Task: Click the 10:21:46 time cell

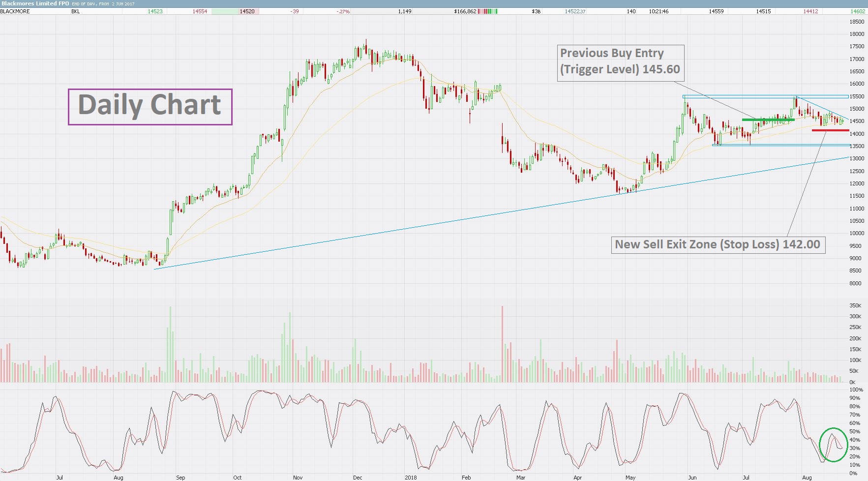Action: 658,11
